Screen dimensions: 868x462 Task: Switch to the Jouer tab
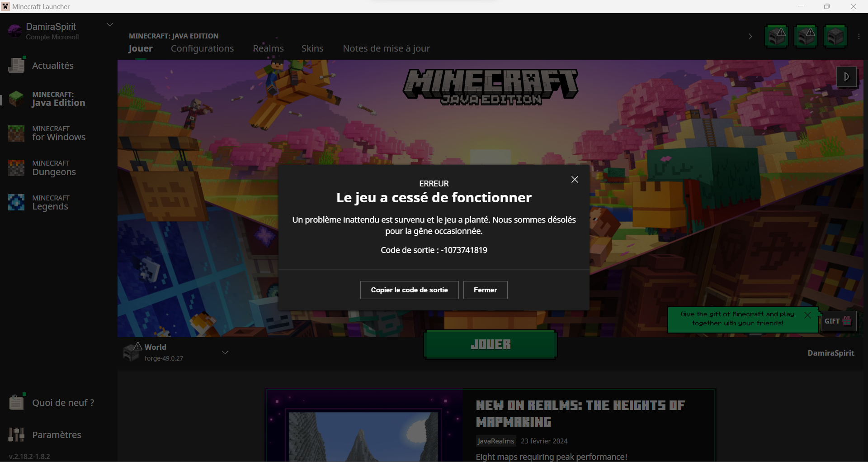point(141,48)
